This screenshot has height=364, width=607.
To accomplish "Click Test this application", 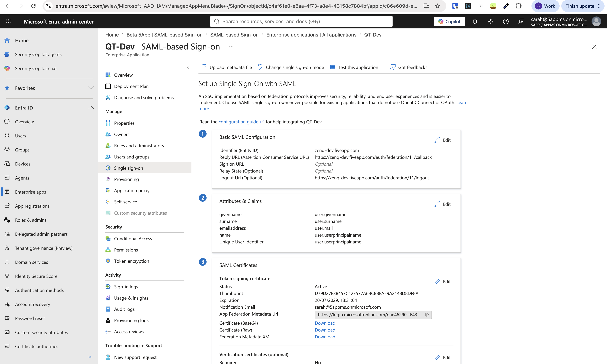I will 354,67.
